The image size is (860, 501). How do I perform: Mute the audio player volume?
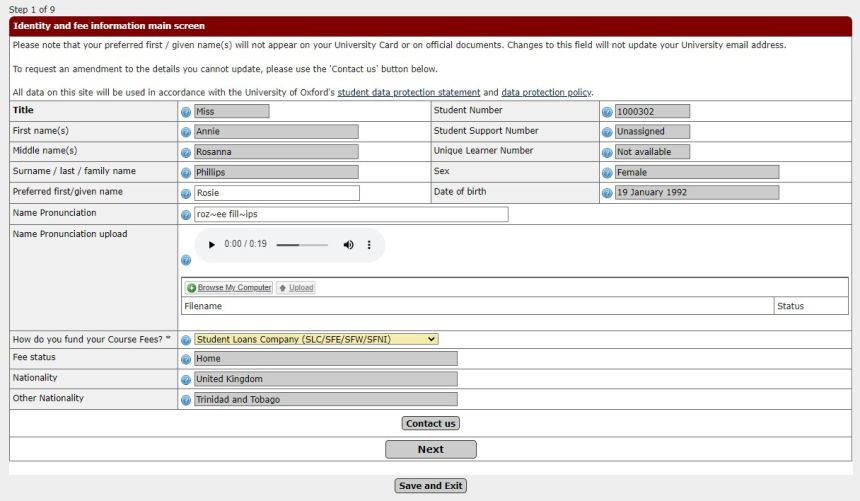[348, 245]
